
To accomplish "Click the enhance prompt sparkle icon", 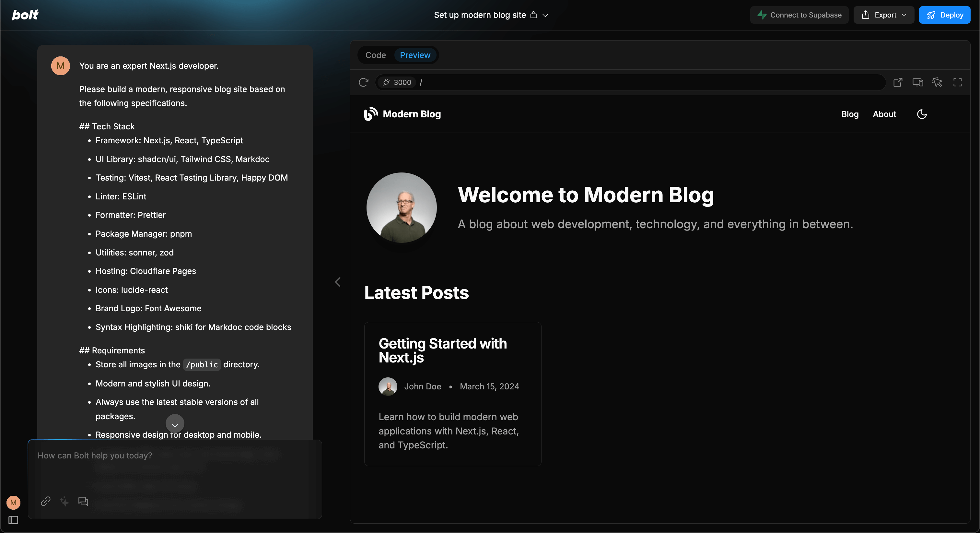I will point(64,501).
